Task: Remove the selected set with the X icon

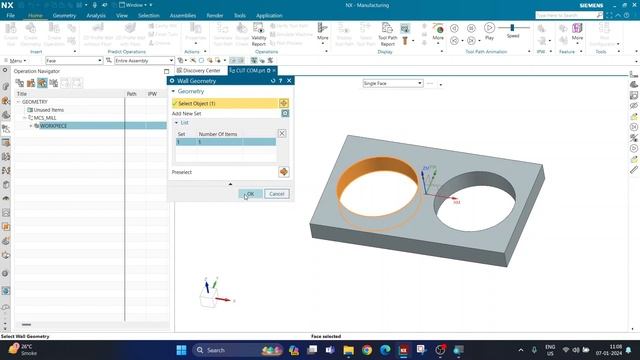Action: tap(282, 133)
